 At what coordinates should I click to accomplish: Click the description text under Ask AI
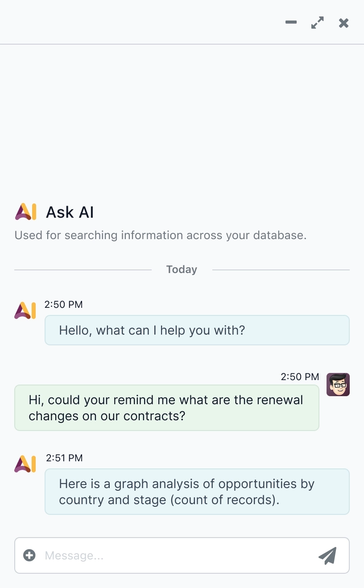click(160, 235)
